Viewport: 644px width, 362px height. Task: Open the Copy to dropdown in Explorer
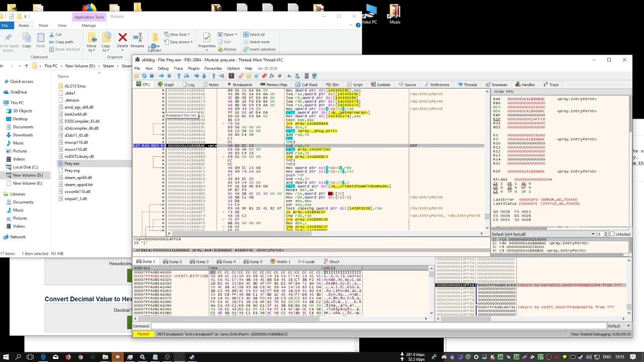106,42
